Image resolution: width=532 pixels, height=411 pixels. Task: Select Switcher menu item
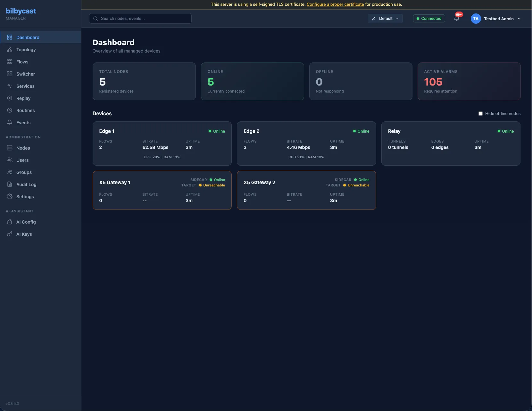(40, 74)
